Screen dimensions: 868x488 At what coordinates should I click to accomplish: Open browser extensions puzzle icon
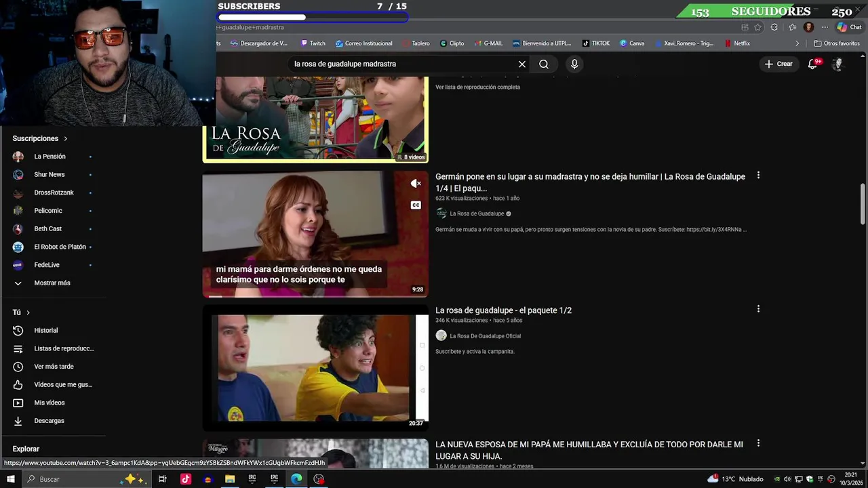pyautogui.click(x=774, y=27)
